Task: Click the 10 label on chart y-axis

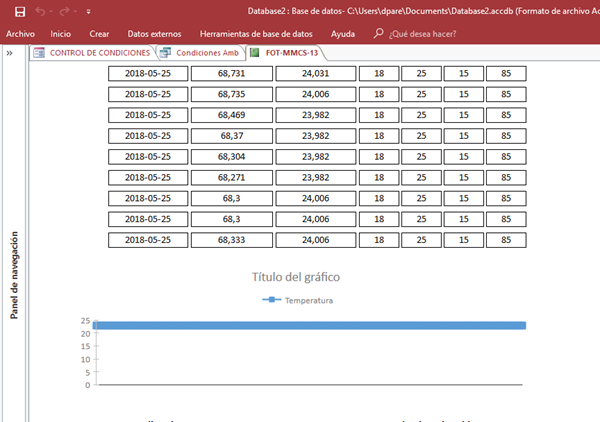Action: [x=85, y=359]
